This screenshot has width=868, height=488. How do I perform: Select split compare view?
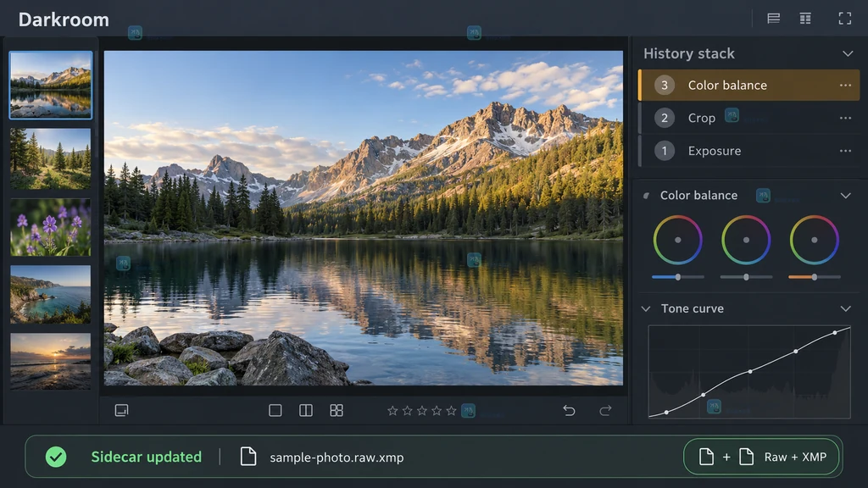tap(305, 411)
